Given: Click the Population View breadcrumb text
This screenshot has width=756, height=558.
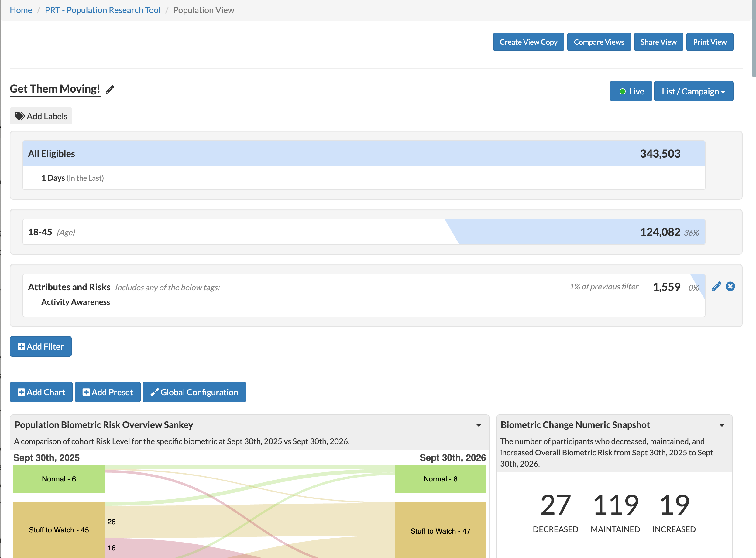Looking at the screenshot, I should pyautogui.click(x=204, y=10).
